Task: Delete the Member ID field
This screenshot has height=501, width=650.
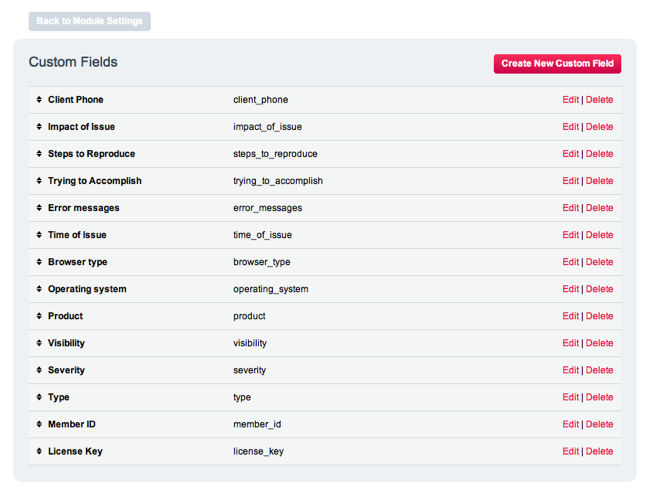Action: pos(599,424)
